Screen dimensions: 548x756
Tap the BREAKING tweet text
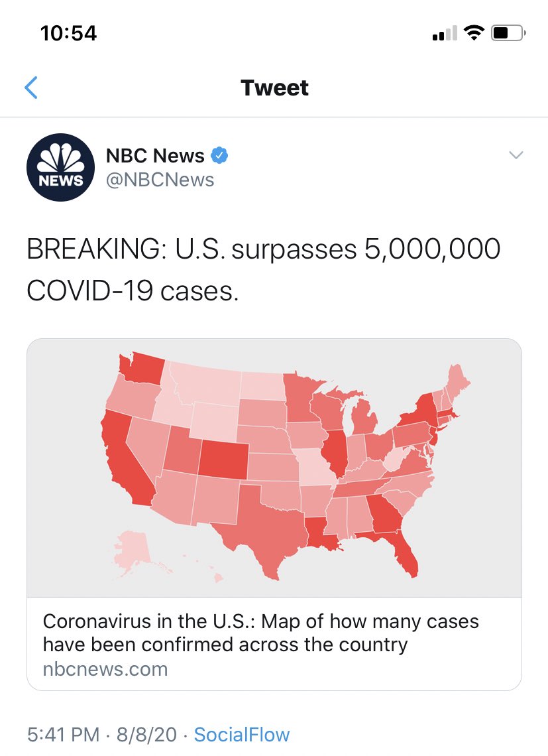pos(263,270)
